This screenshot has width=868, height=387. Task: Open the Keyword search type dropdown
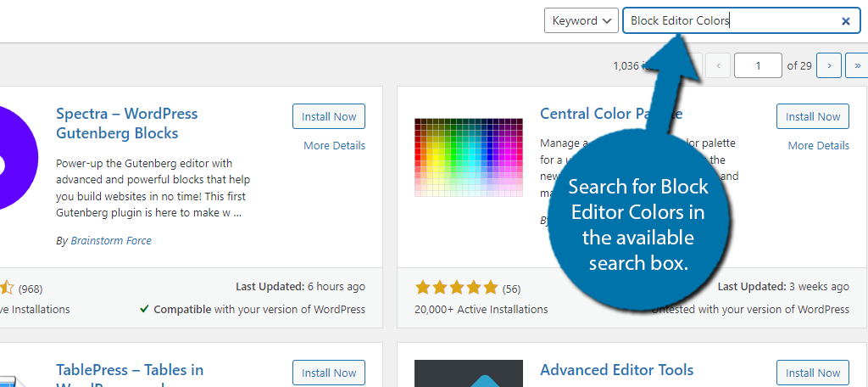coord(581,20)
